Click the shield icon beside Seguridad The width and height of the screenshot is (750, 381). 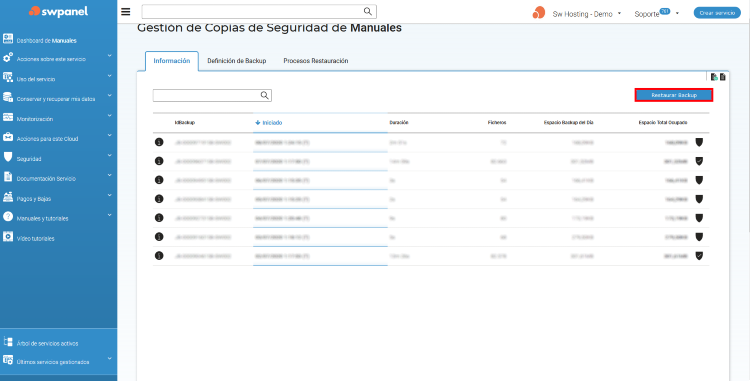8,157
